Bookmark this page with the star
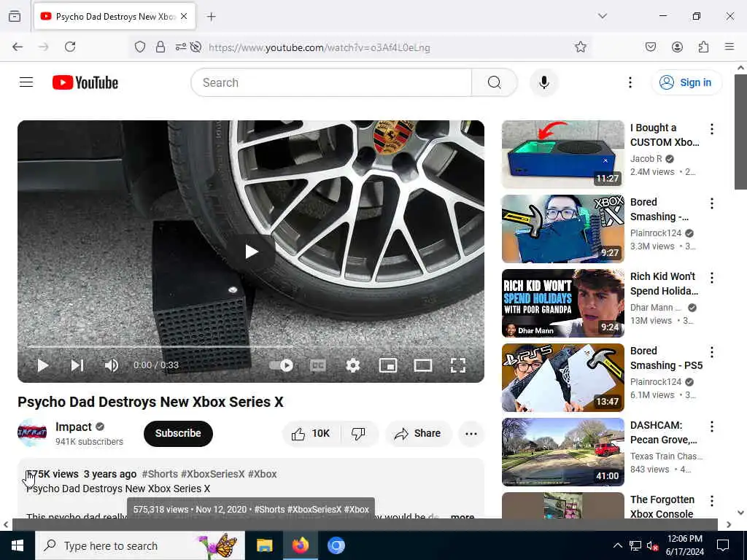 tap(580, 47)
